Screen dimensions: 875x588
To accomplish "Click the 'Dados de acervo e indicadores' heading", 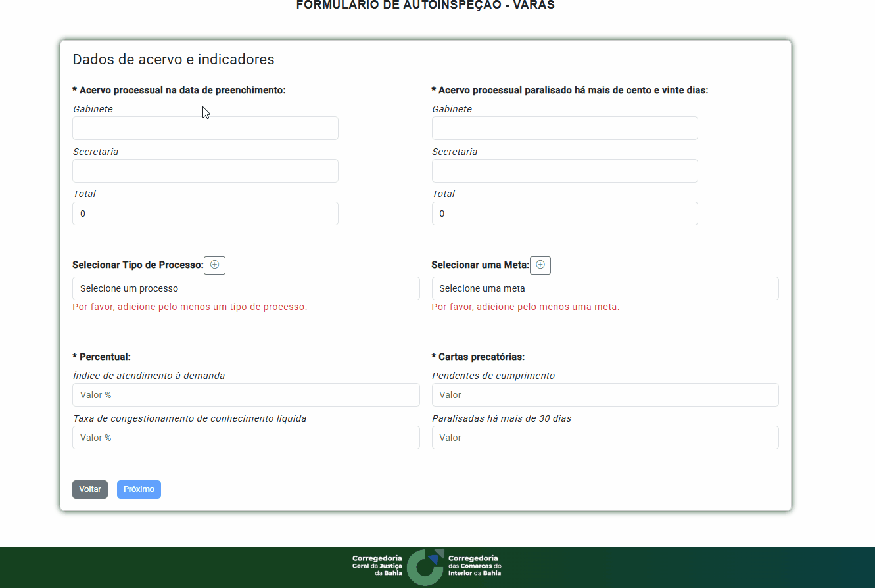I will [174, 60].
